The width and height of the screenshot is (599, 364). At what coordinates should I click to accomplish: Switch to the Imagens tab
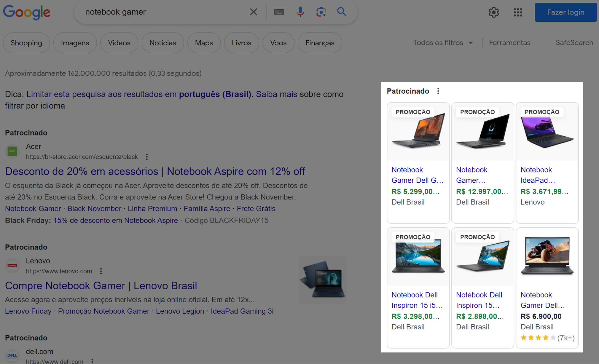click(75, 43)
